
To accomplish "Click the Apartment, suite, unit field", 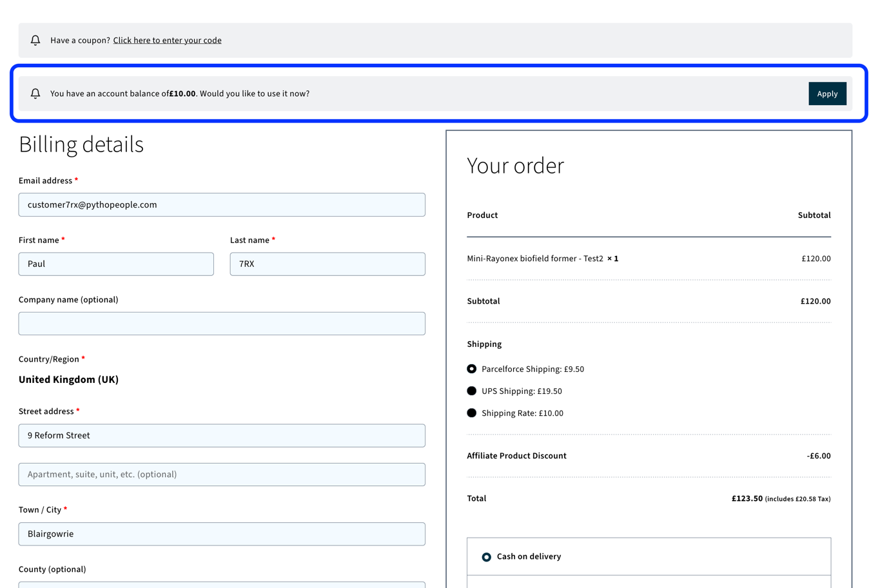I will [x=222, y=475].
